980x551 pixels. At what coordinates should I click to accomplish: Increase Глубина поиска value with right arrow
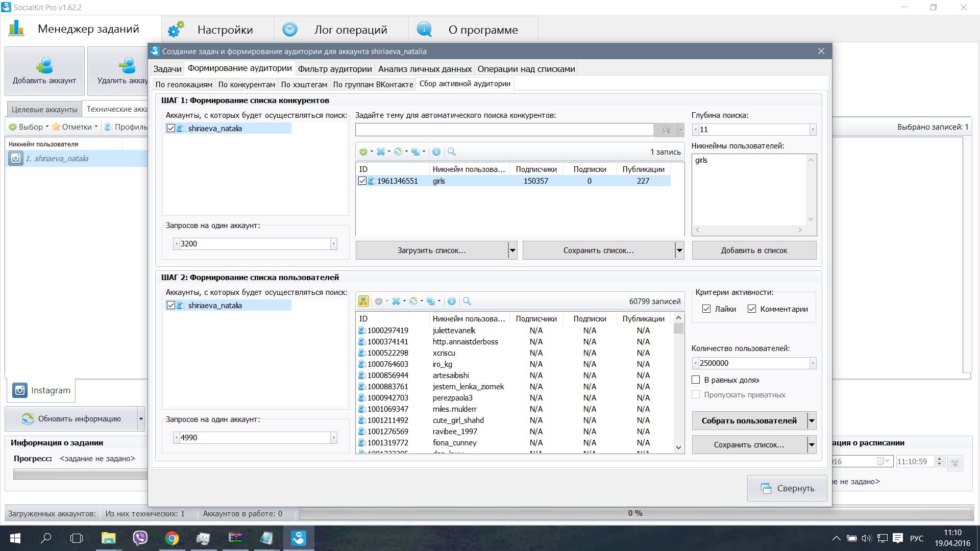[x=813, y=130]
